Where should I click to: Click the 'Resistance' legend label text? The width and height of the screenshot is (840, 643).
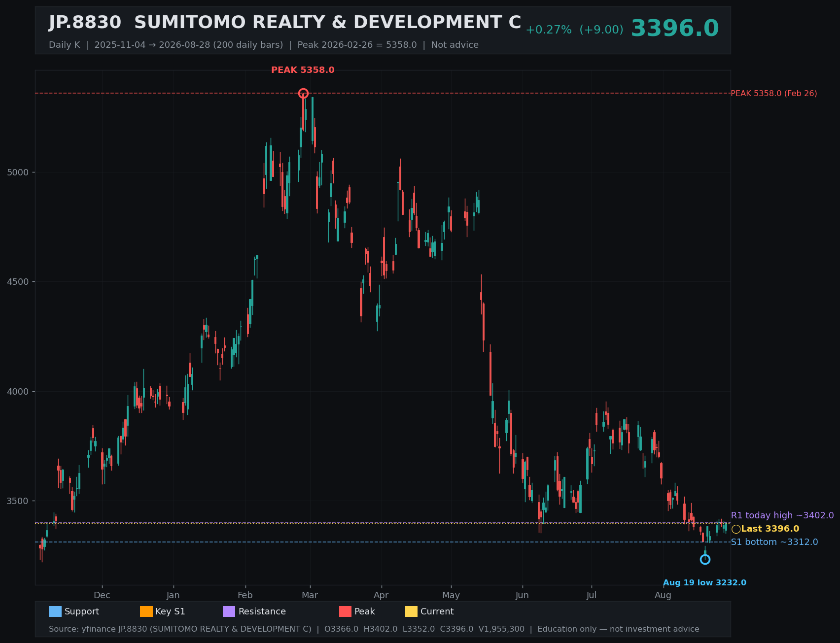(x=262, y=611)
